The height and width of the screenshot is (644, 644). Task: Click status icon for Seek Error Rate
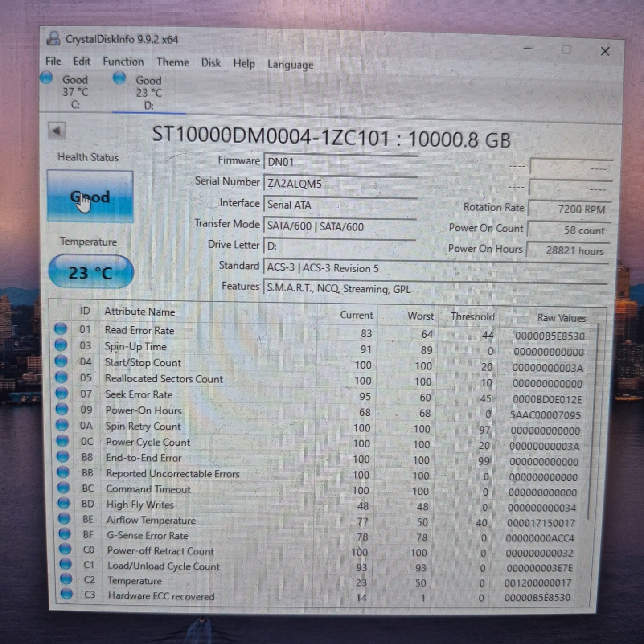tap(62, 393)
